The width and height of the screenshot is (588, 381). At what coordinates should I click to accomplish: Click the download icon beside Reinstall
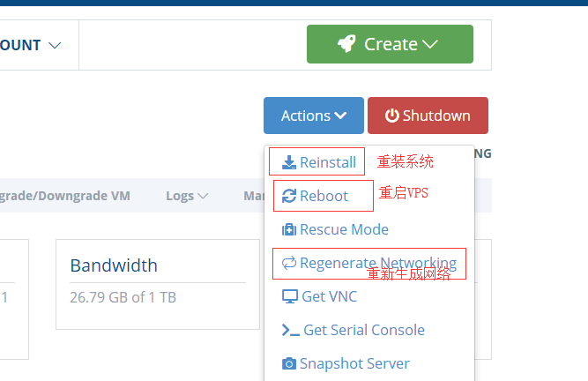tap(289, 162)
